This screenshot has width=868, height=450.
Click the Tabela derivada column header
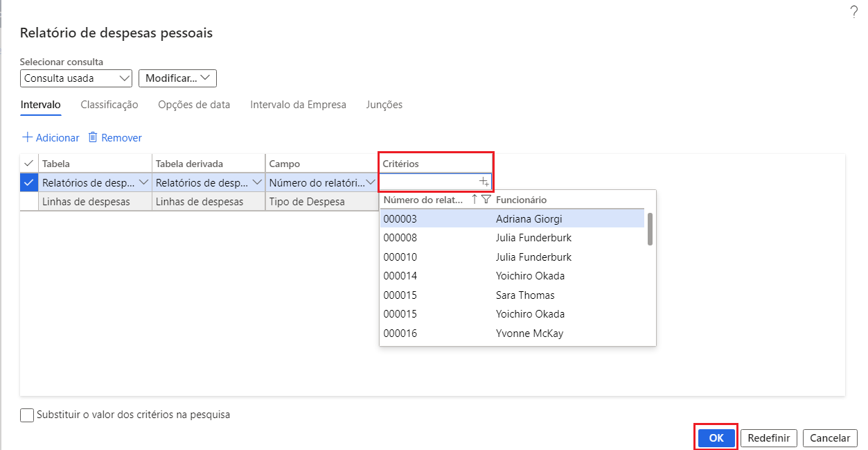[209, 164]
